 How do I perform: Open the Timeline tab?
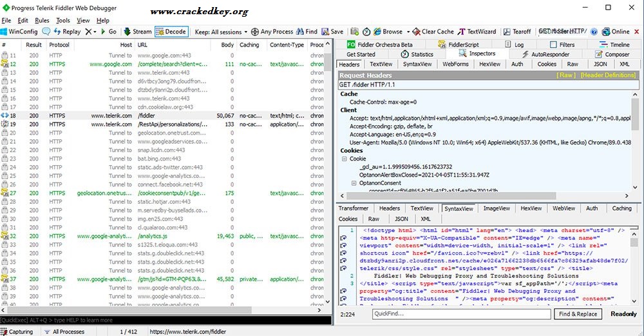click(x=614, y=44)
